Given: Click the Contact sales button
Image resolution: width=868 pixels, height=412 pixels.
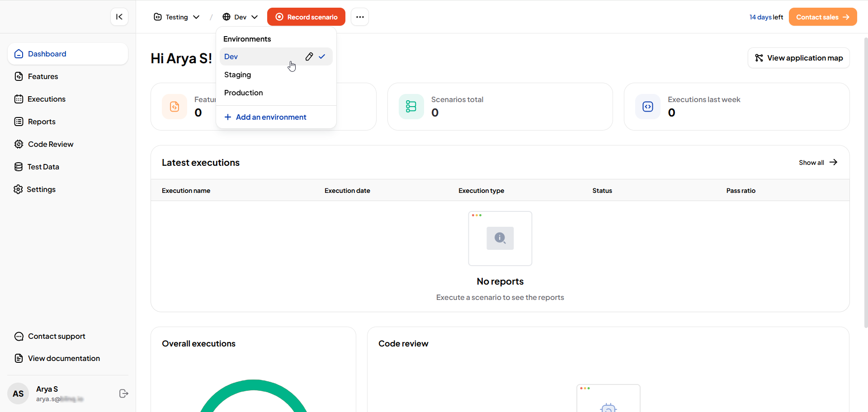Looking at the screenshot, I should 822,17.
